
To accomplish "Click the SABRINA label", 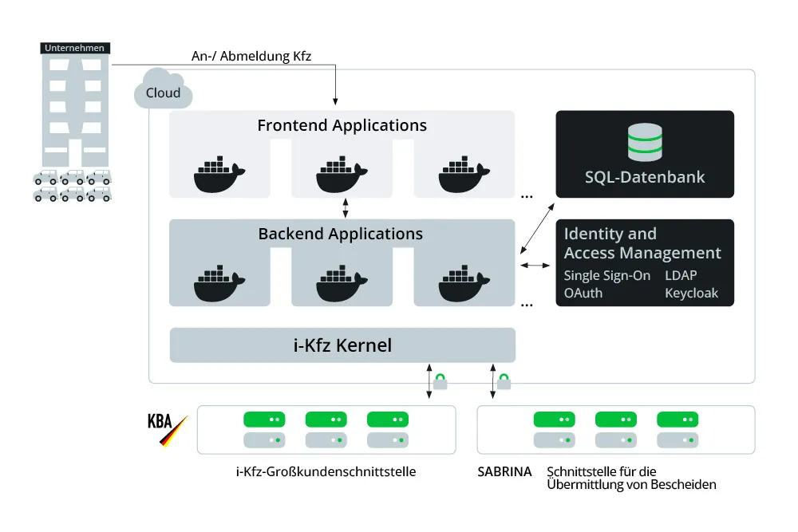I will (x=504, y=471).
